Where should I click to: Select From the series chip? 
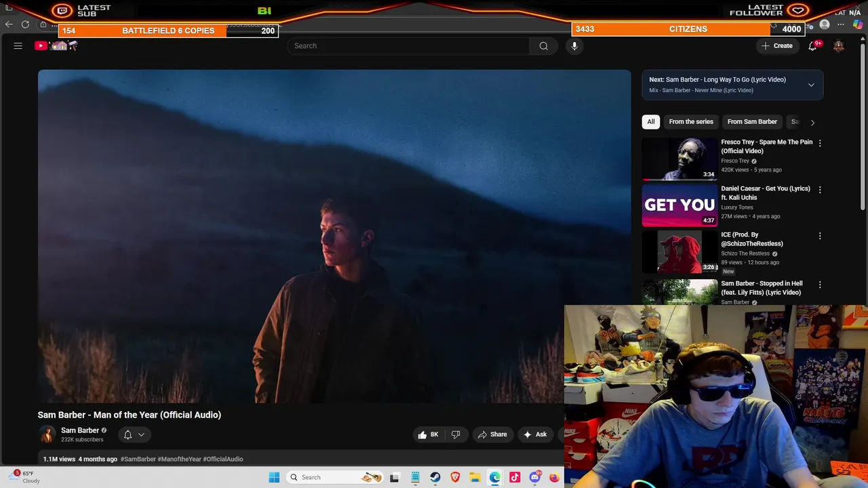(x=691, y=122)
